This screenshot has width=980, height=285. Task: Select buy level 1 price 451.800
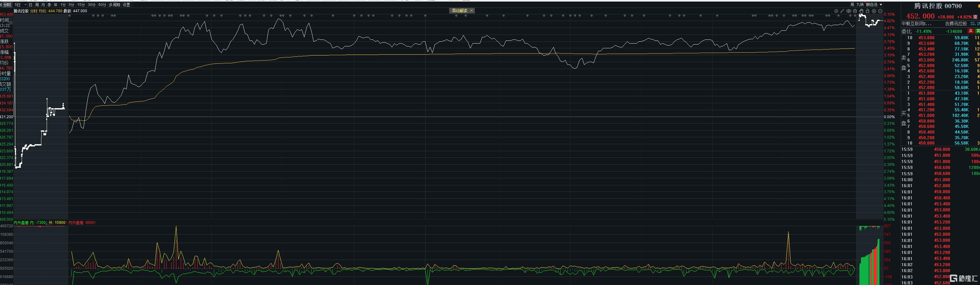[926, 93]
